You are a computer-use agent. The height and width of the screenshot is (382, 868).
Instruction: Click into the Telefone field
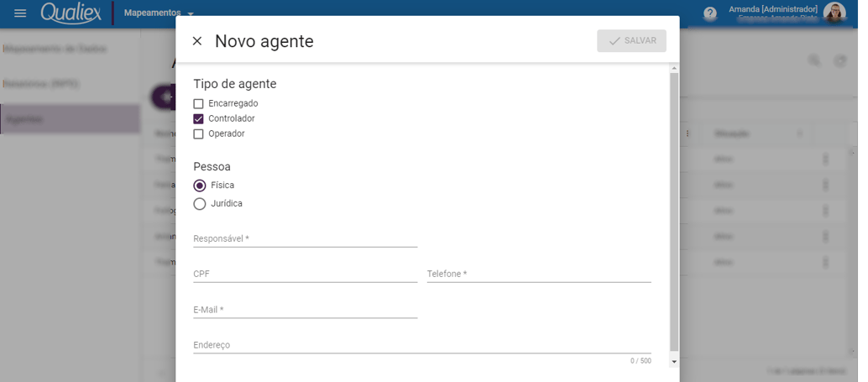[539, 274]
